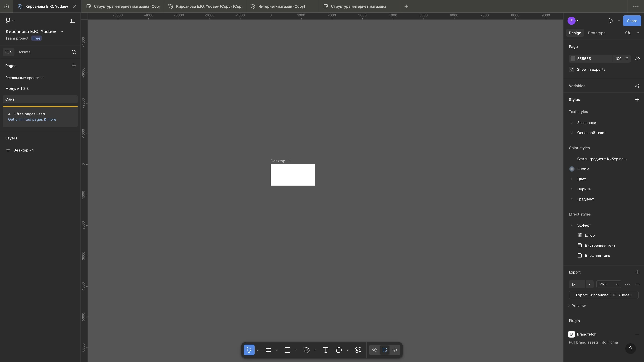Collapse the left sidebar panel
This screenshot has height=362, width=644.
coord(72,21)
